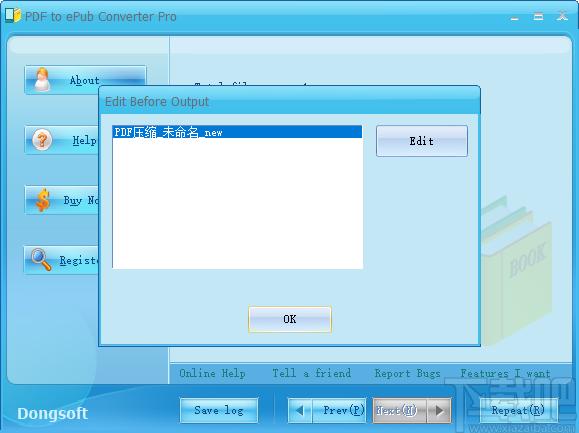The width and height of the screenshot is (579, 433).
Task: Click the Tell a friend link
Action: click(312, 373)
